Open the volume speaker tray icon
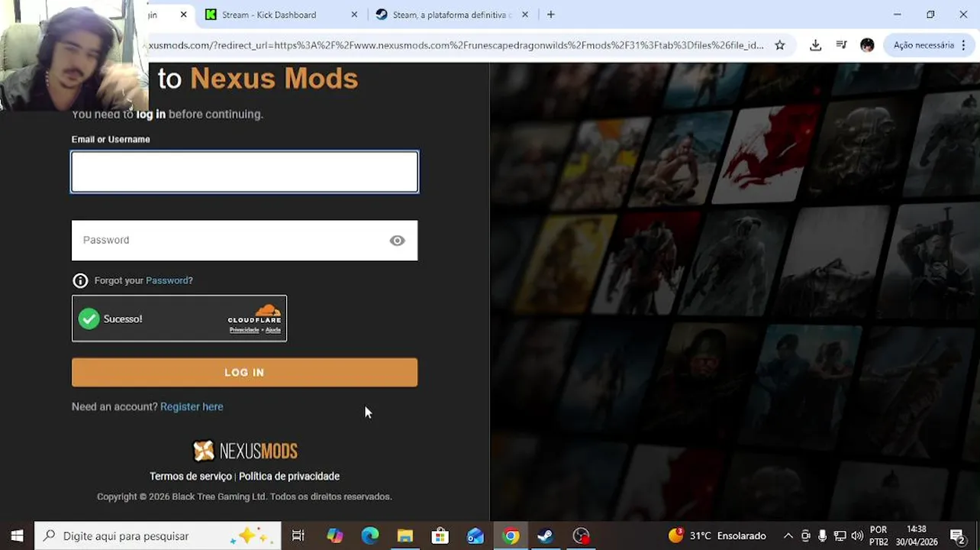Screen dimensions: 980x550 (x=857, y=536)
